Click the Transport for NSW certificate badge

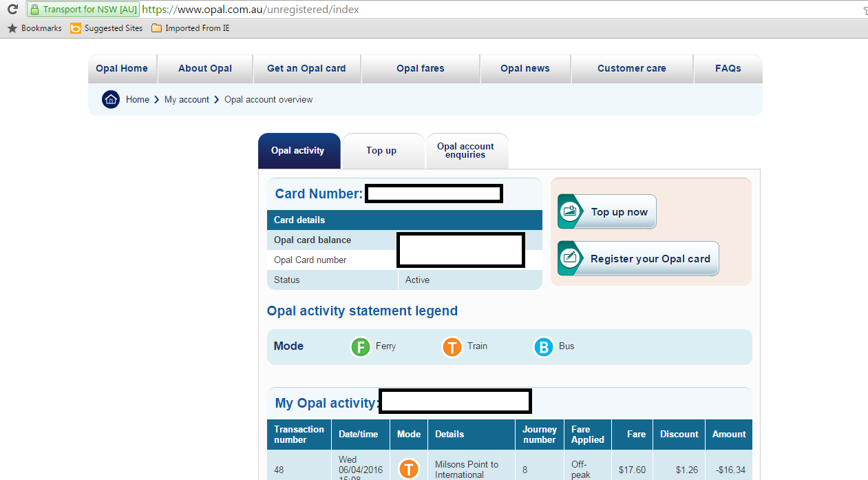(83, 10)
